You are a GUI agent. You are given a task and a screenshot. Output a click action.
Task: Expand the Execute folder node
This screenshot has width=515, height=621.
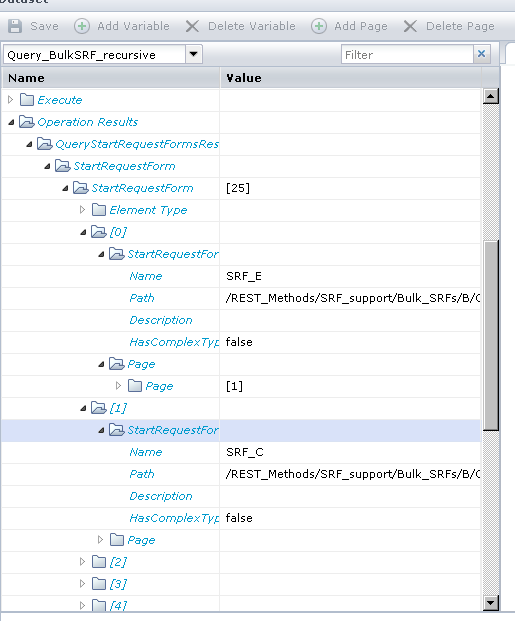(11, 100)
